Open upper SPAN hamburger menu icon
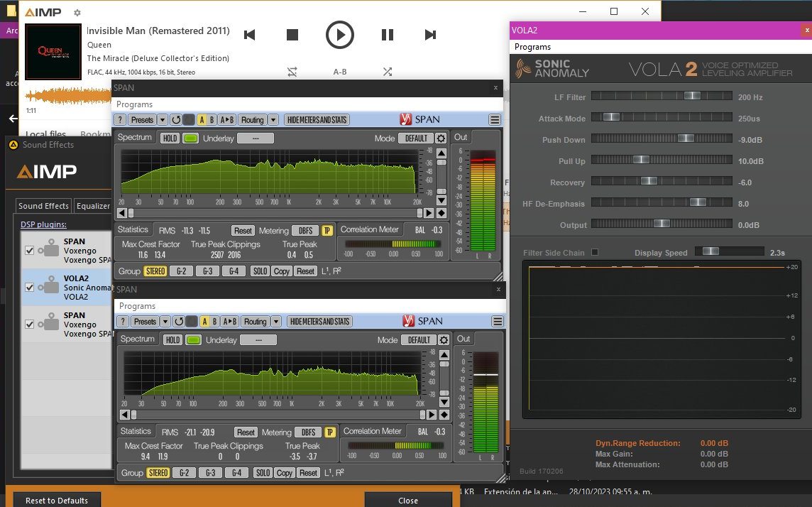 pyautogui.click(x=495, y=120)
